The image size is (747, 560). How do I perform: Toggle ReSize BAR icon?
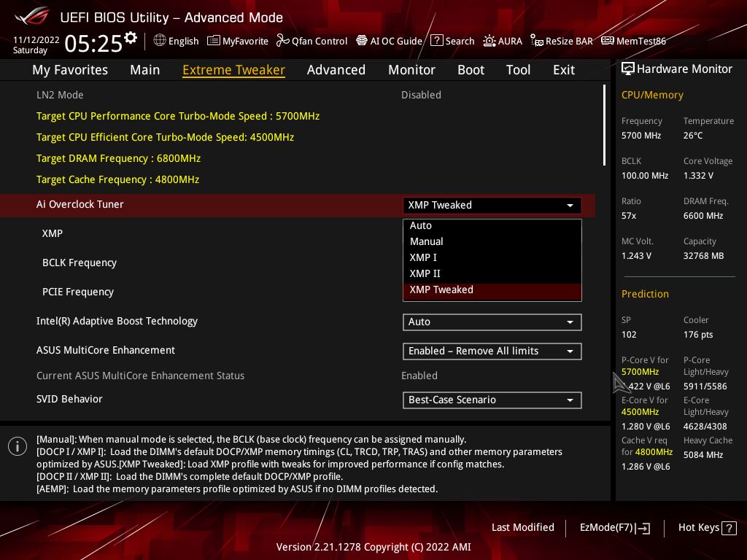point(537,41)
